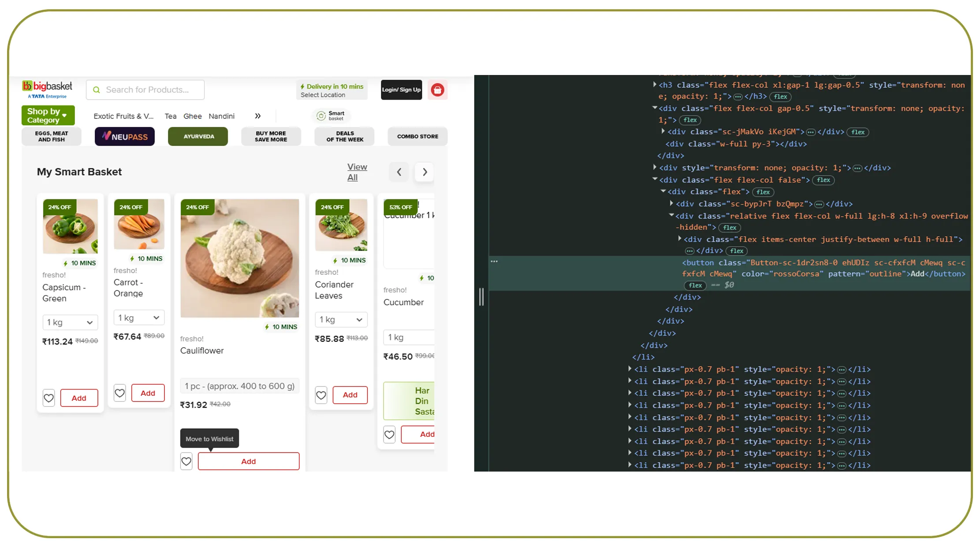Open Exotic Fruits & V... category
Image resolution: width=980 pixels, height=547 pixels.
[x=123, y=116]
